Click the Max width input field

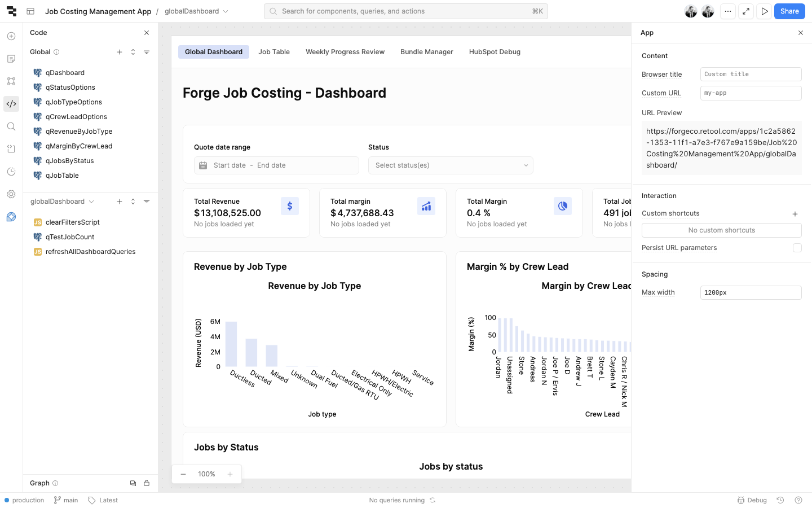coord(750,292)
